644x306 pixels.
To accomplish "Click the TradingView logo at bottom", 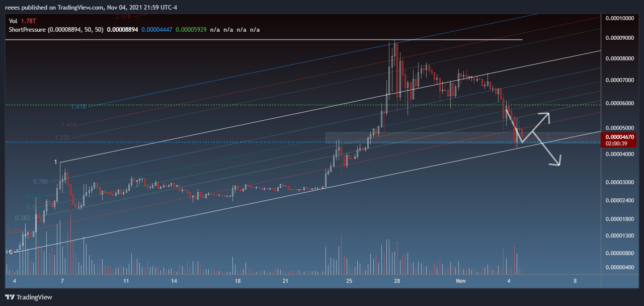I will [x=29, y=297].
